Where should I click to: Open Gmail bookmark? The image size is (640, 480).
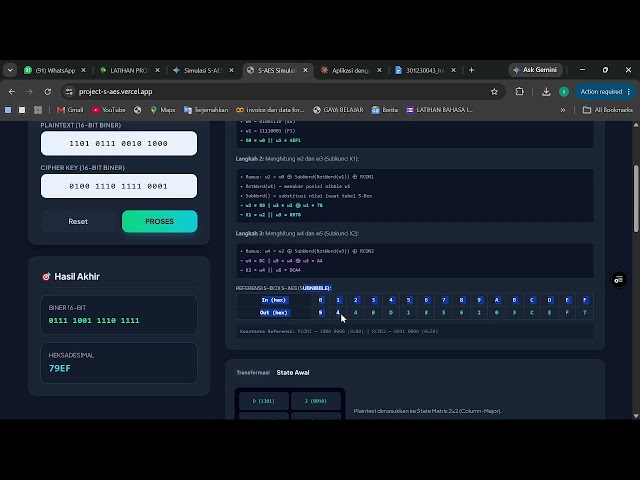pyautogui.click(x=70, y=110)
